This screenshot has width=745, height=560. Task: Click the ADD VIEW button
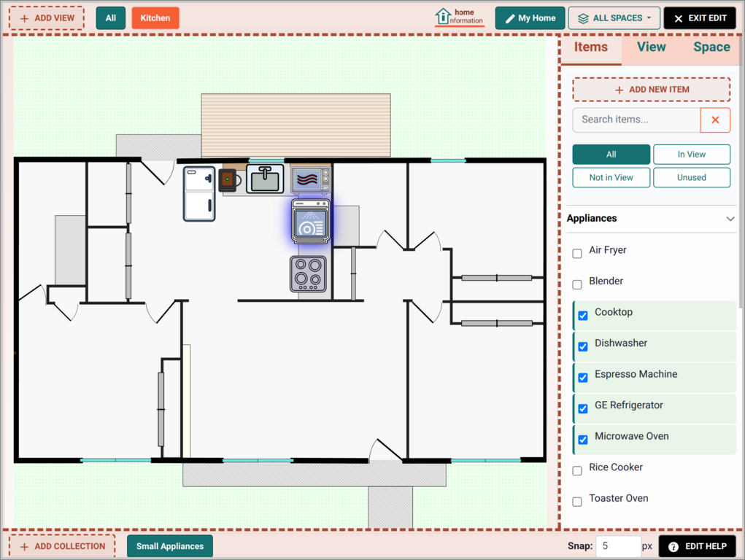click(x=47, y=18)
